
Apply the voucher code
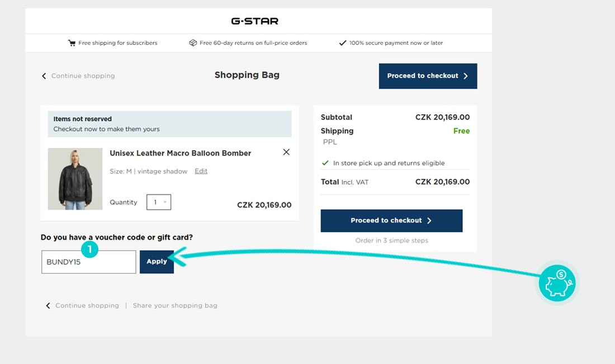tap(157, 262)
